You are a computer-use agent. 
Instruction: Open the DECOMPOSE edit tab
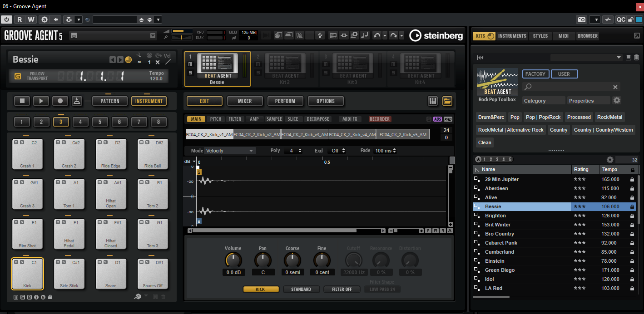(318, 119)
